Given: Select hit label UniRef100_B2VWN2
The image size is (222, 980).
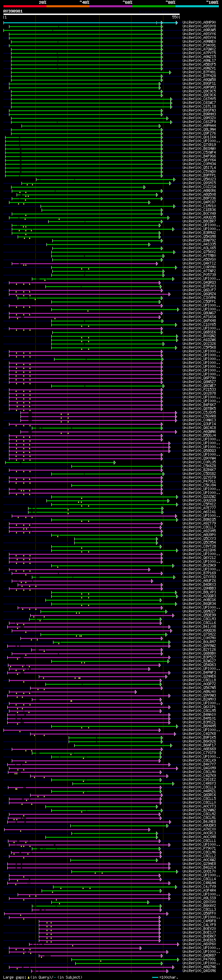Looking at the screenshot, I should click(x=199, y=810).
